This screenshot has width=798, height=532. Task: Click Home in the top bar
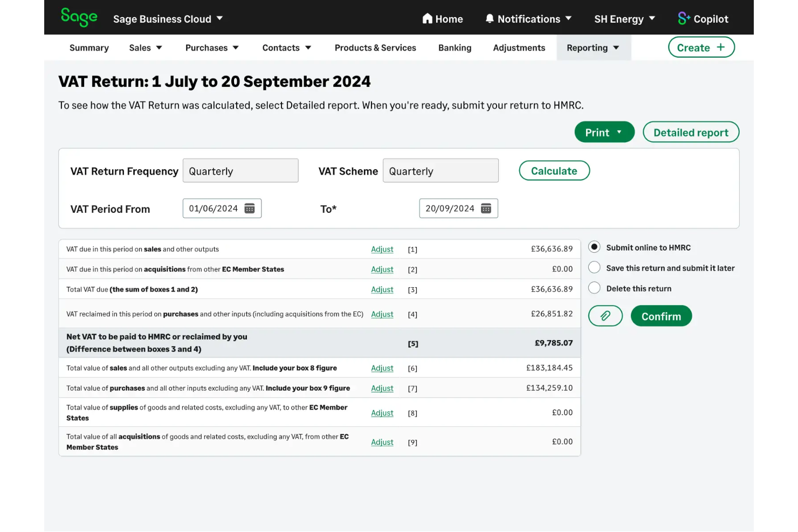pyautogui.click(x=443, y=19)
